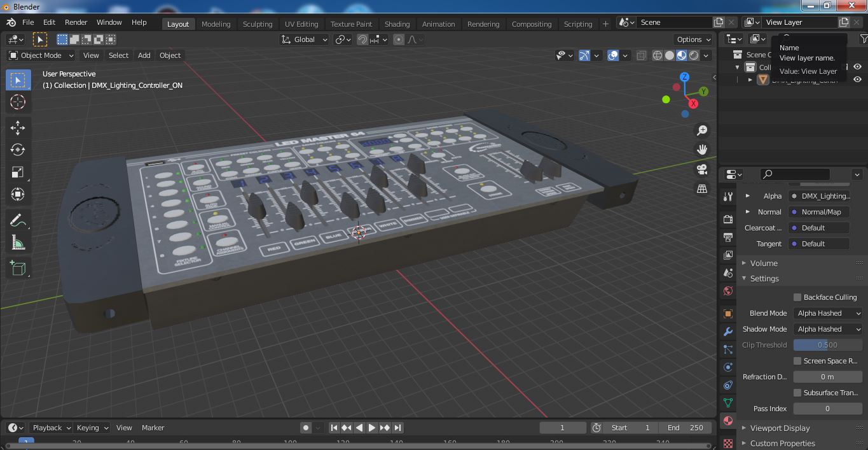868x450 pixels.
Task: Open the World properties tab
Action: (728, 291)
